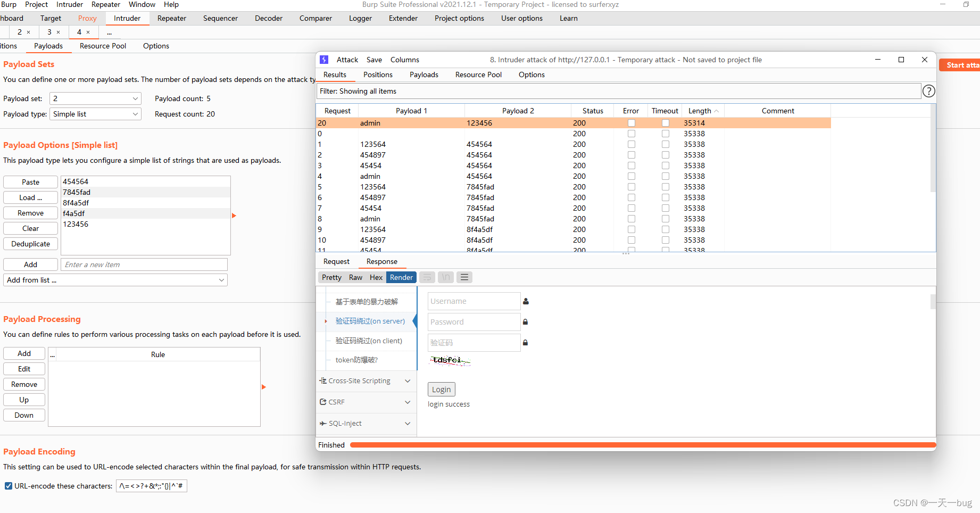
Task: Close Intruder tab 4
Action: click(88, 32)
